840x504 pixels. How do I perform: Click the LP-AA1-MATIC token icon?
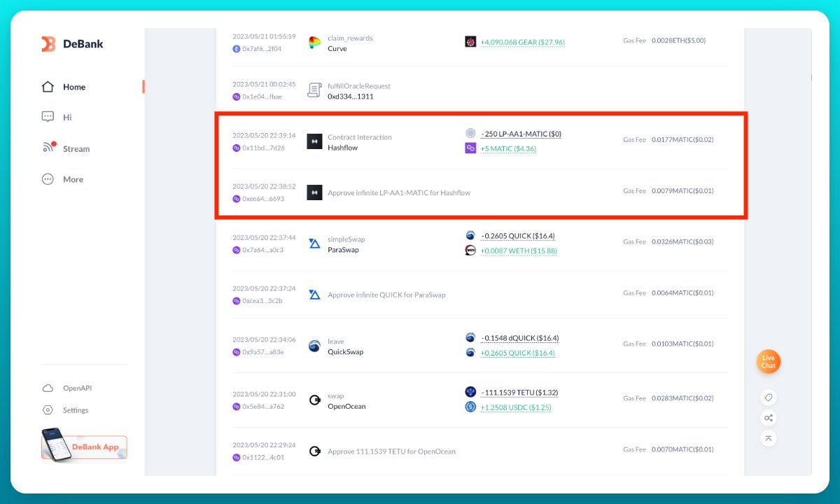(x=470, y=133)
